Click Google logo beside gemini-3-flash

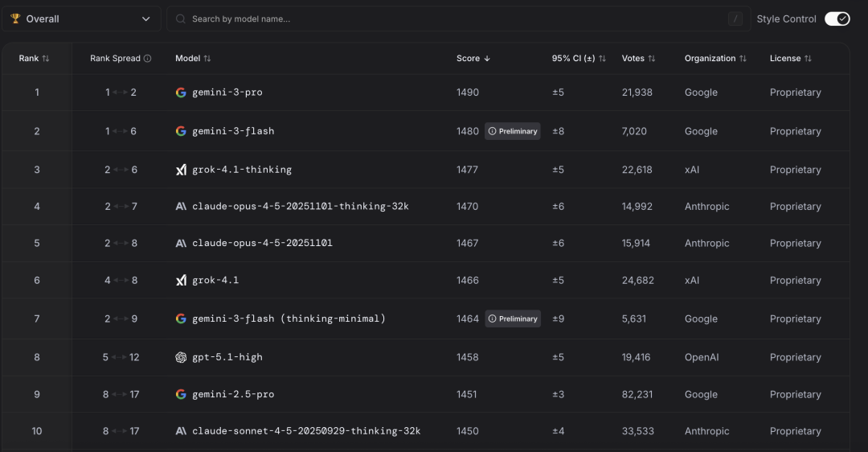(181, 131)
